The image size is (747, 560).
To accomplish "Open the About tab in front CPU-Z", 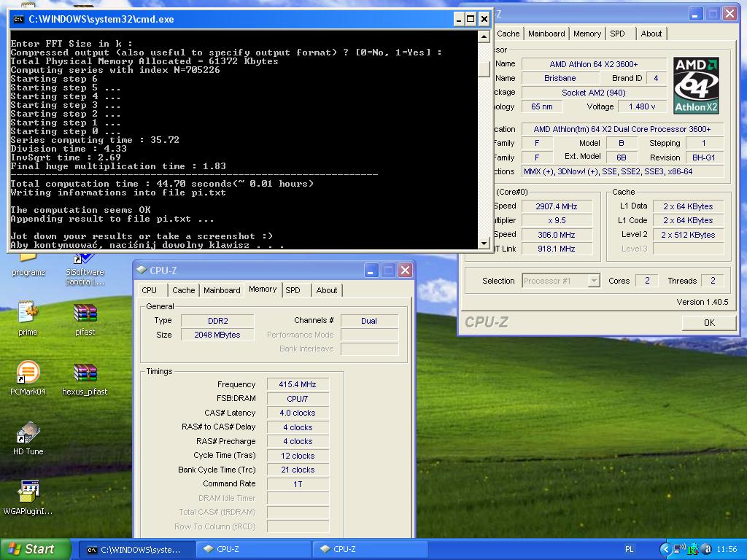I will coord(326,290).
